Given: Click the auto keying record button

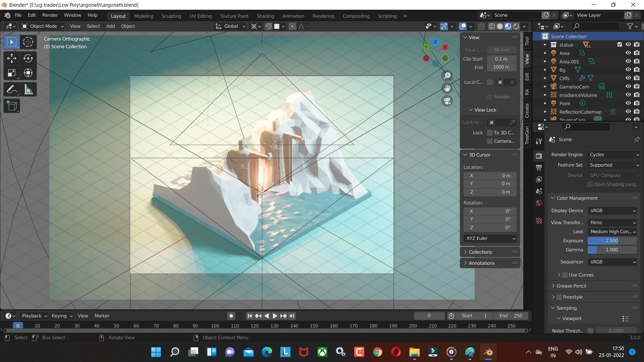Looking at the screenshot, I should click(x=231, y=316).
